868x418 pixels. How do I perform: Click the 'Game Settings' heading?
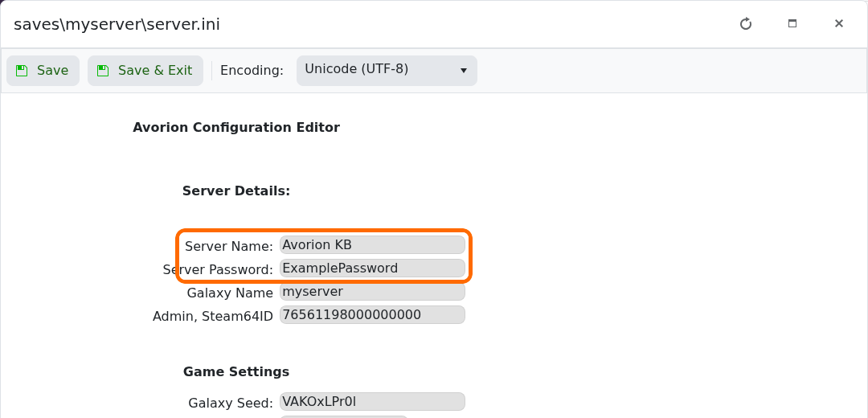click(236, 371)
